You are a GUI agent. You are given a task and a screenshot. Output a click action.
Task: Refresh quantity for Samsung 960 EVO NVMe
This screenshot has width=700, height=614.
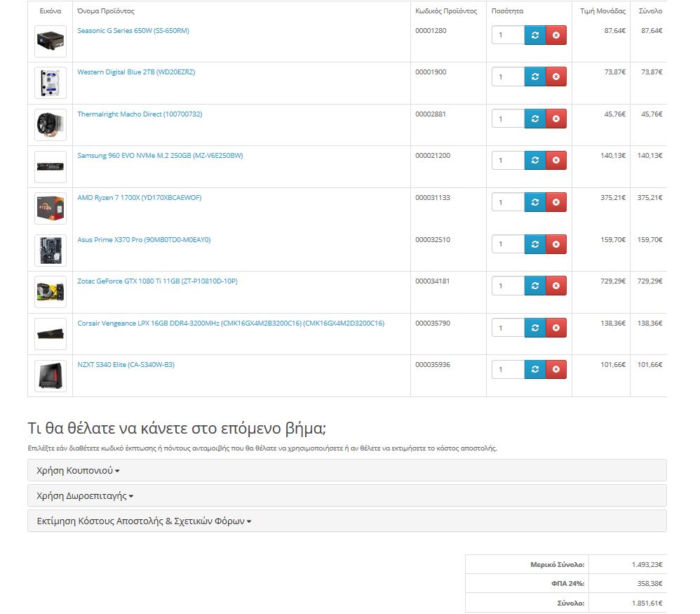535,160
